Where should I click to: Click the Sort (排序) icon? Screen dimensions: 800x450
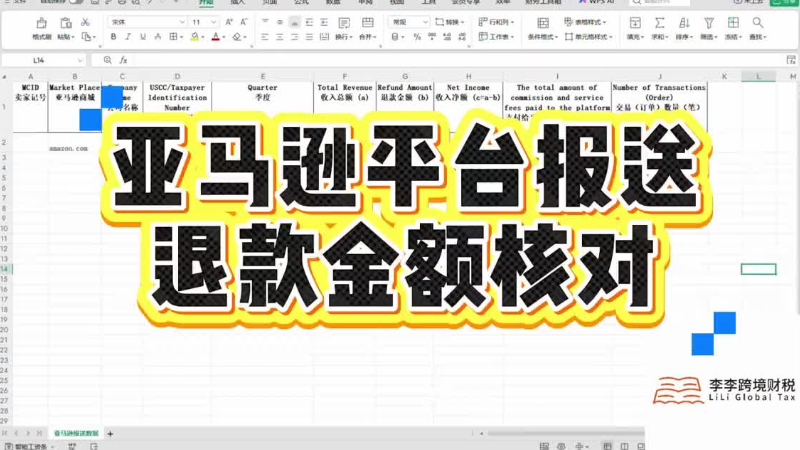(x=684, y=22)
